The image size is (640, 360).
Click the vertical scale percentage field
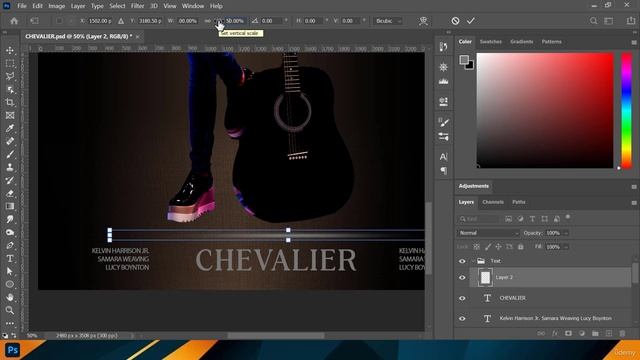235,21
